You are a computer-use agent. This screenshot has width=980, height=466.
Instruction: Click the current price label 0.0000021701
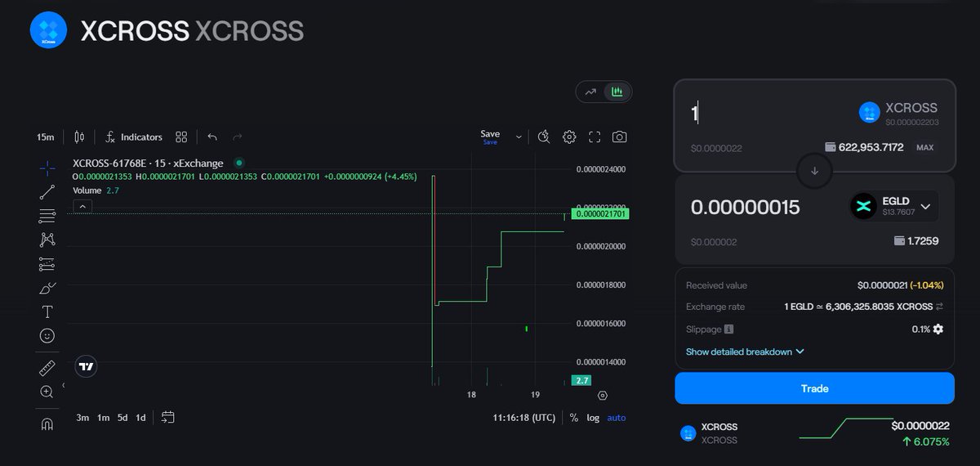click(600, 213)
